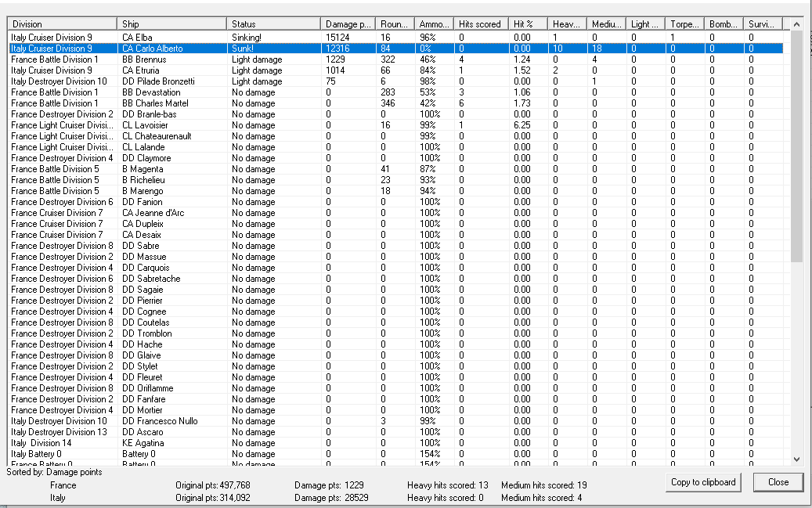Sort by the Status column header

(273, 24)
